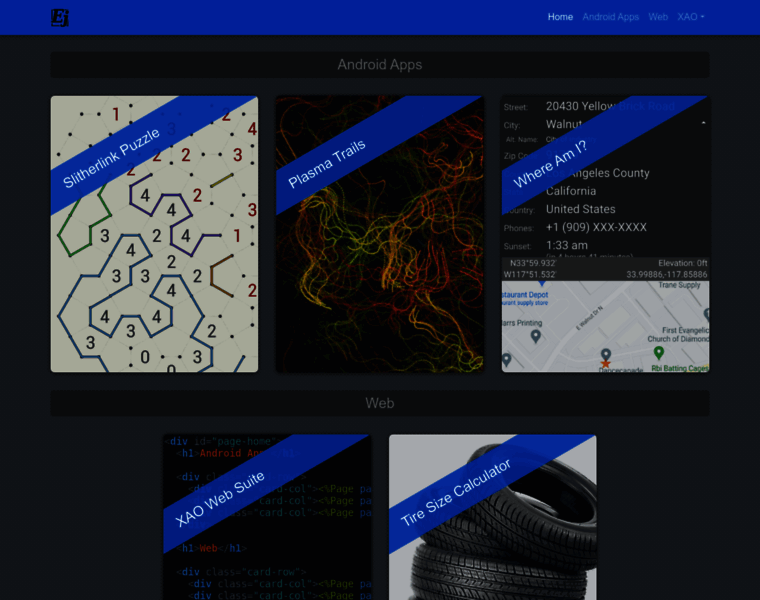This screenshot has width=760, height=600.
Task: Click the XAO Web Suite ribbon label
Action: tap(220, 499)
